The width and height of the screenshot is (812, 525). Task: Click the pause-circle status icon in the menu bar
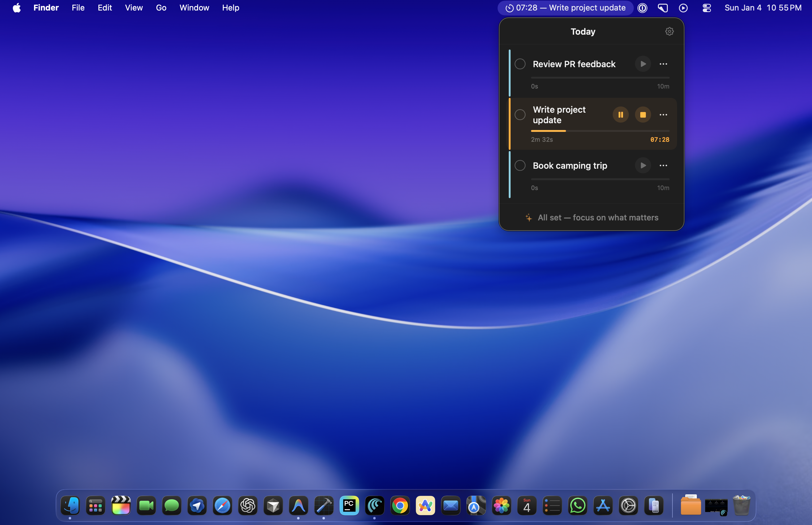pyautogui.click(x=642, y=7)
